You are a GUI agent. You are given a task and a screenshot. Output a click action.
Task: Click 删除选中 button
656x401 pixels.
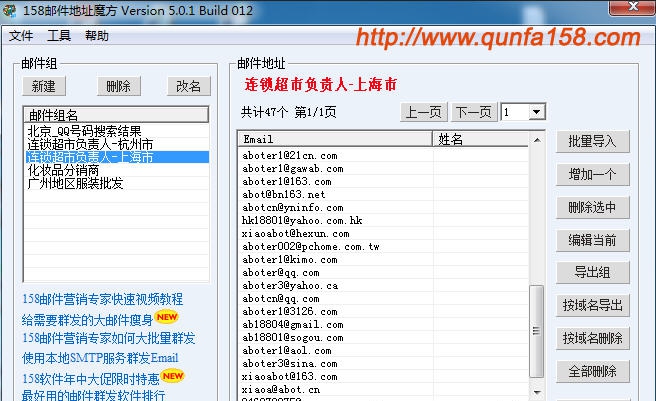coord(592,208)
